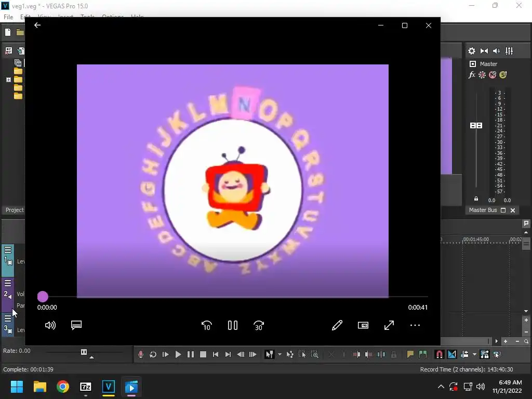Click the hamburger menu of track 2

point(8,283)
